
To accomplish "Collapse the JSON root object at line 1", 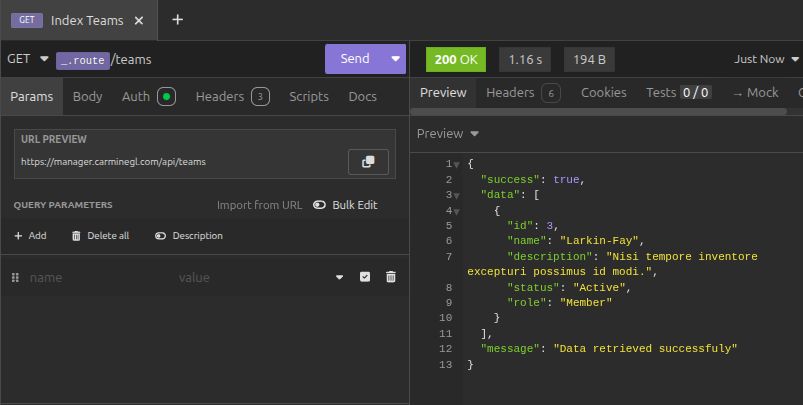I will tap(457, 164).
